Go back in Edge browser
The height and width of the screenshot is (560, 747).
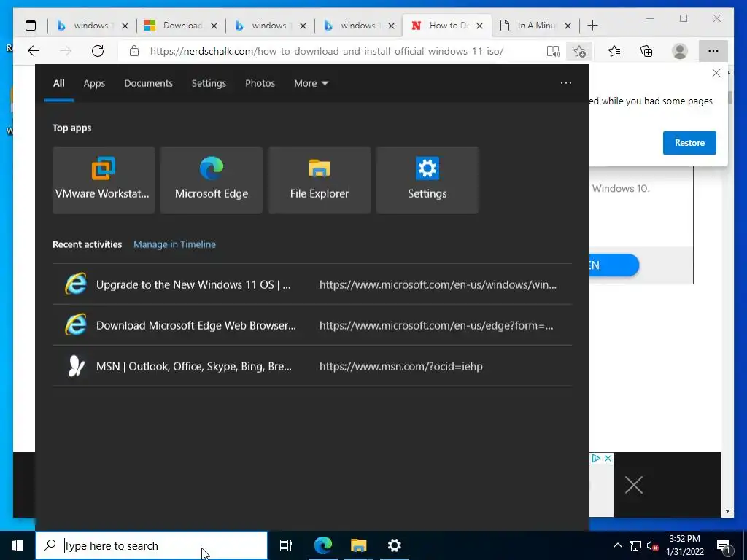tap(34, 51)
